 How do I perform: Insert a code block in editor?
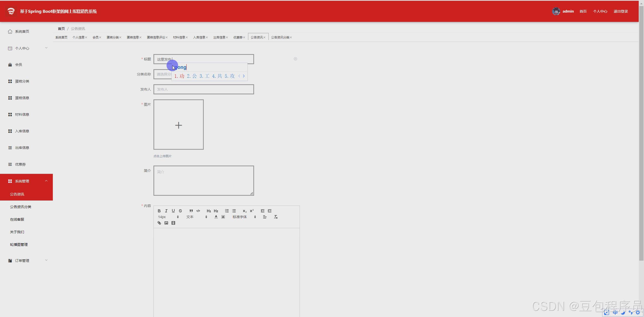pyautogui.click(x=198, y=211)
